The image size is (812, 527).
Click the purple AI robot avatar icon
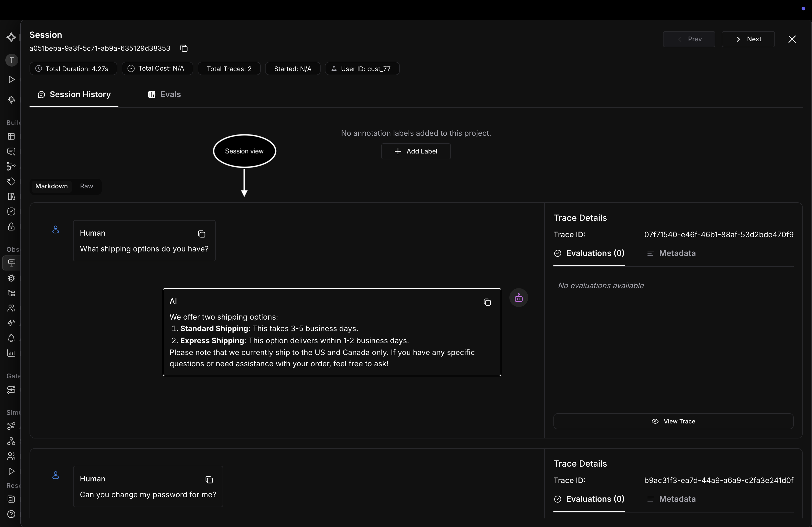pyautogui.click(x=519, y=298)
